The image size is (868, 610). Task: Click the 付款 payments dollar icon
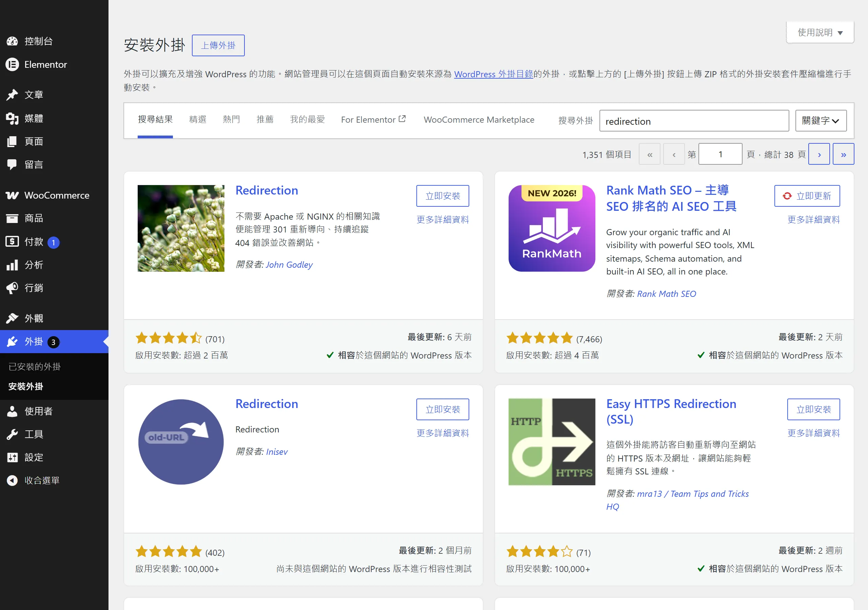pyautogui.click(x=12, y=242)
